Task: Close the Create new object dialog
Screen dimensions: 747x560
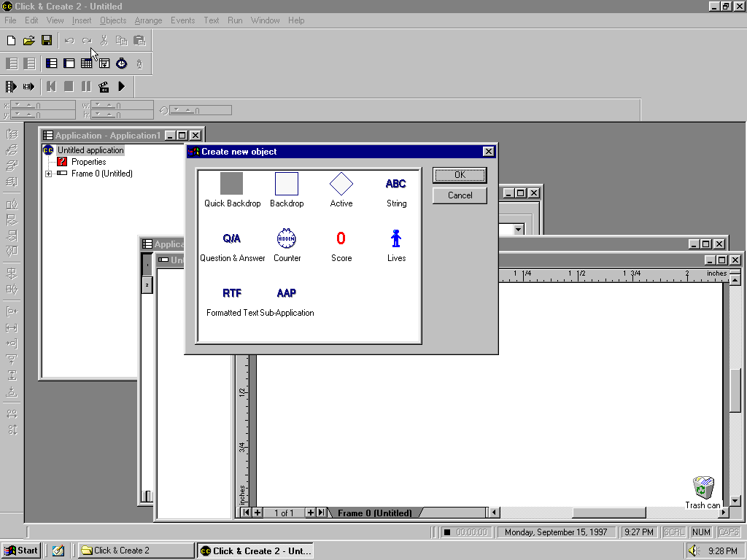Action: pos(488,152)
